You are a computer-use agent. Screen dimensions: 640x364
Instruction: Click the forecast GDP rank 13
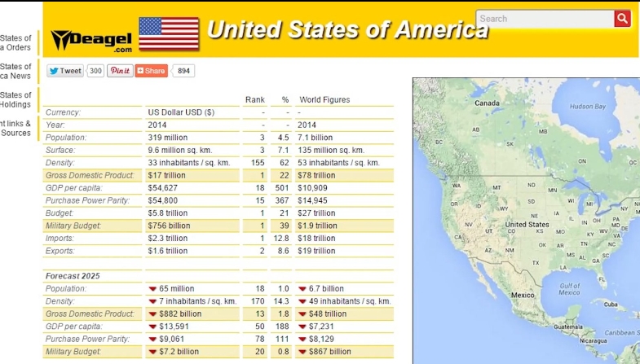point(260,314)
